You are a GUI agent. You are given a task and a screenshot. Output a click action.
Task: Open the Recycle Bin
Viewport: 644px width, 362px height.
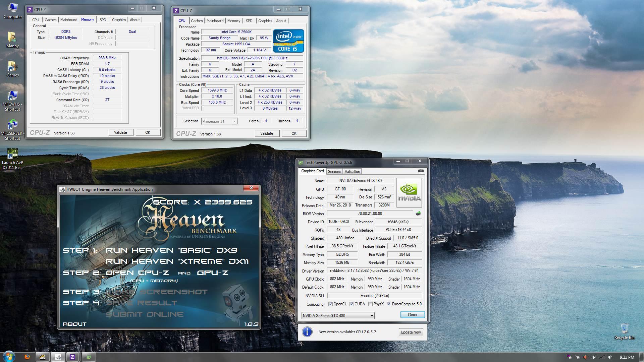[x=624, y=331]
